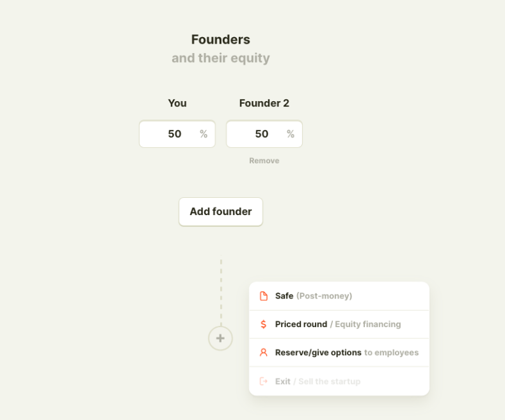Image resolution: width=505 pixels, height=420 pixels.
Task: Click the person icon for employee options
Action: [x=263, y=352]
